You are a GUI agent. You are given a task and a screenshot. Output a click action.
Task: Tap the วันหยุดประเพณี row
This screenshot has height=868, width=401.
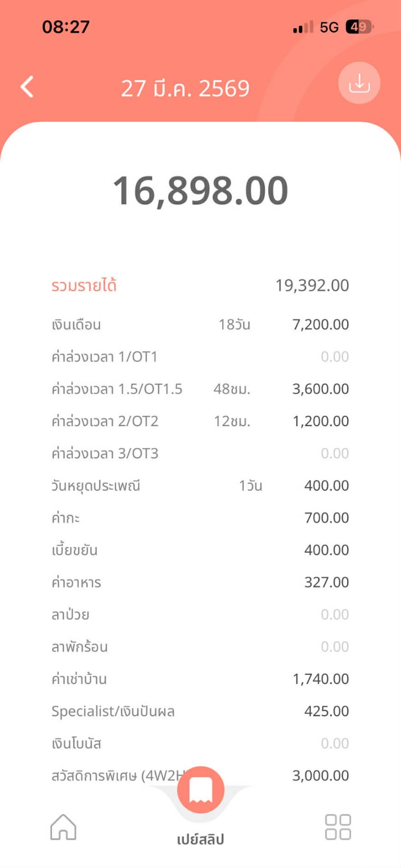tap(200, 486)
